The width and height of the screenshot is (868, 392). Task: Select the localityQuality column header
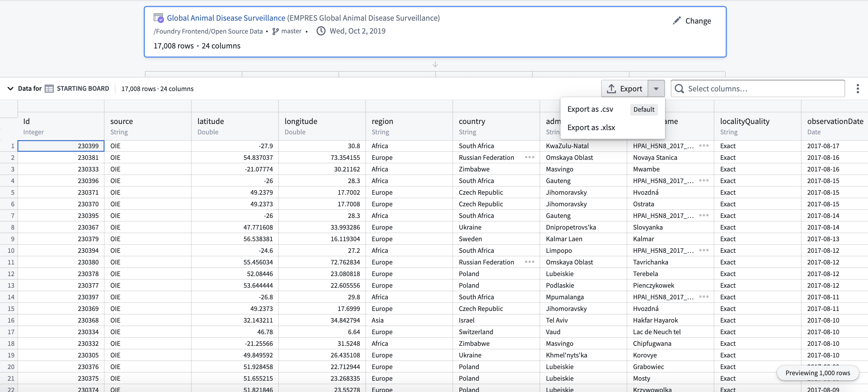pos(757,126)
